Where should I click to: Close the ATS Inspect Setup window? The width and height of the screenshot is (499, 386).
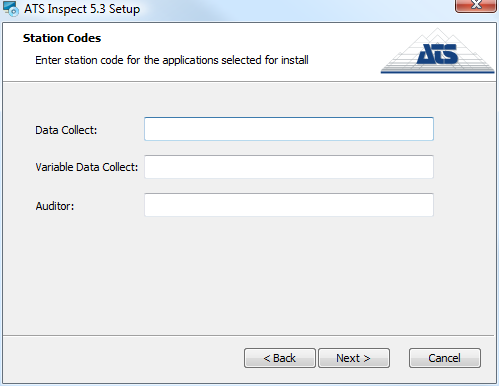[x=476, y=5]
